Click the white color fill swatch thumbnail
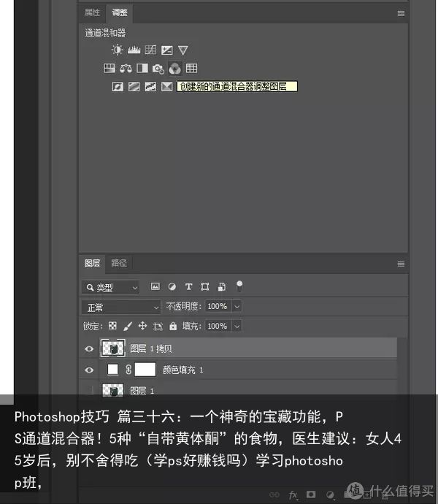438x504 pixels. [112, 370]
